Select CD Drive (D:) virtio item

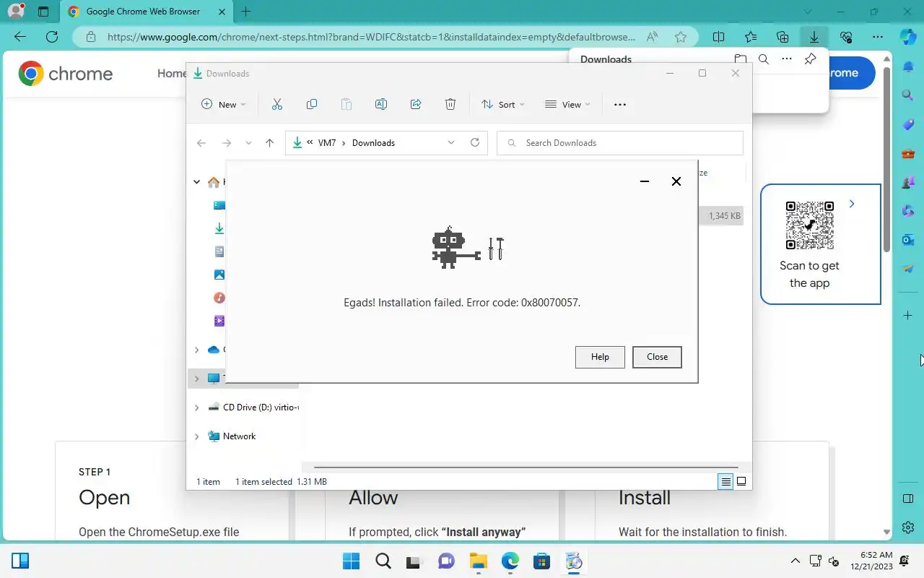253,407
